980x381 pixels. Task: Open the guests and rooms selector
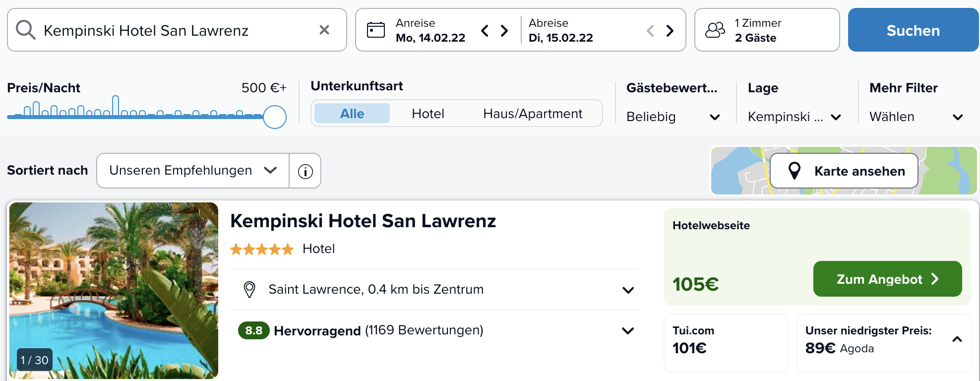pyautogui.click(x=767, y=30)
